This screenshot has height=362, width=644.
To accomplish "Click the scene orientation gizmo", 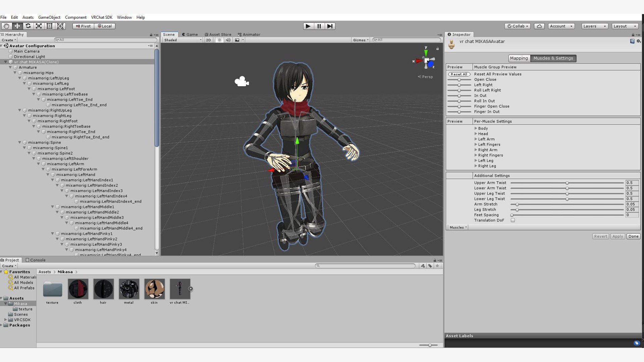I will point(426,60).
